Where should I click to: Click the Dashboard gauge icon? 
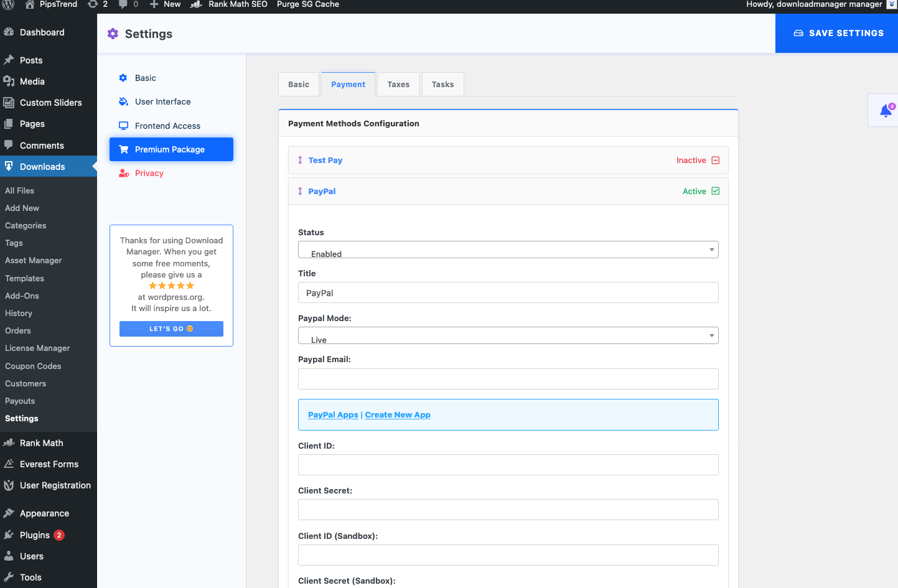[x=9, y=32]
